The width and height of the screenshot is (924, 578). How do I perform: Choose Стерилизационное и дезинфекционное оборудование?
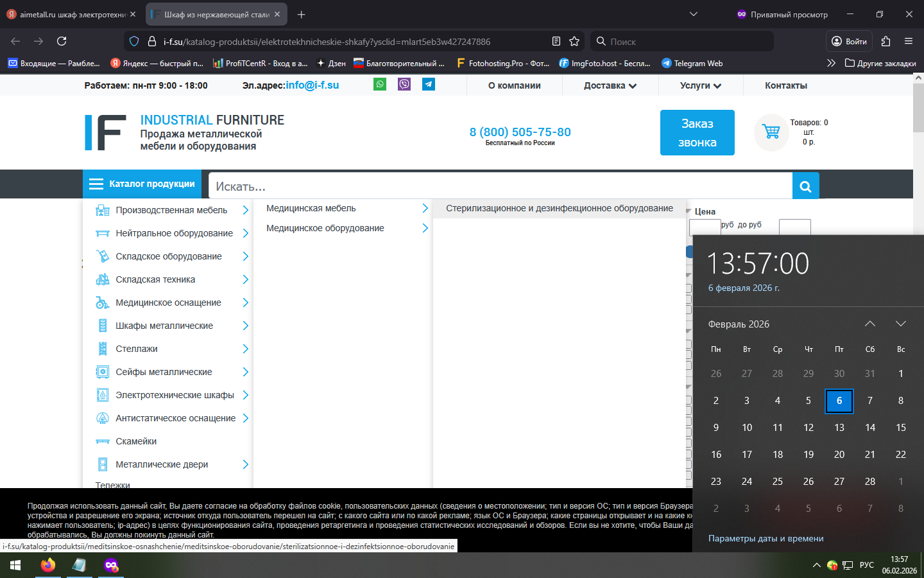(559, 208)
